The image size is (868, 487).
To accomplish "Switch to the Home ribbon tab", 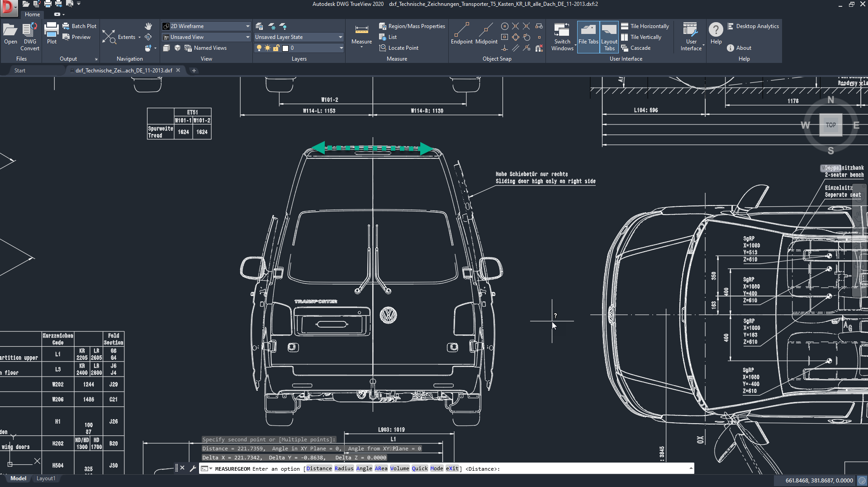I will coord(32,14).
